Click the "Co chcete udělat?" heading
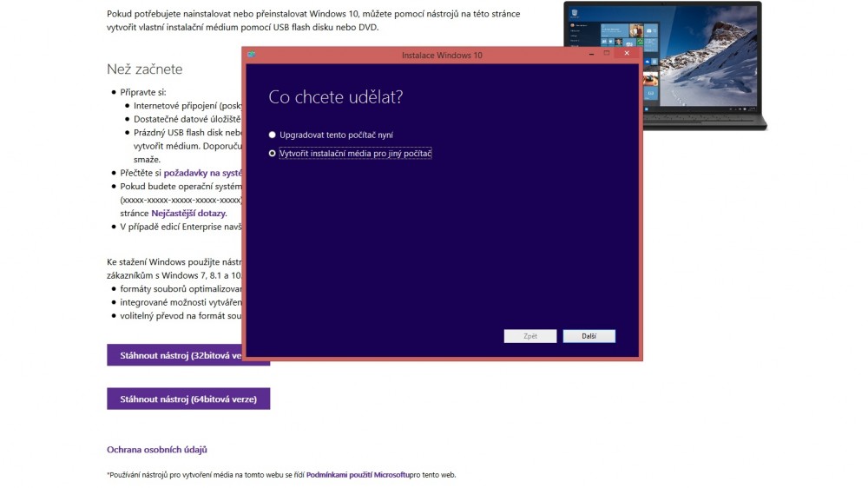 (x=335, y=96)
